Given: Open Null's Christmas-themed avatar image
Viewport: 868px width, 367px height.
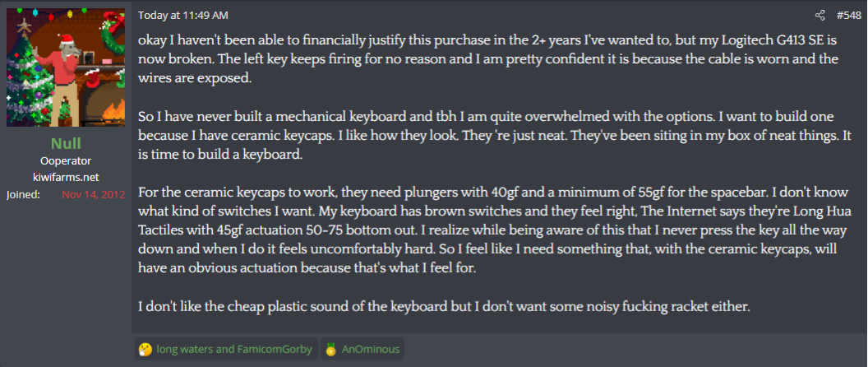Looking at the screenshot, I should click(66, 68).
